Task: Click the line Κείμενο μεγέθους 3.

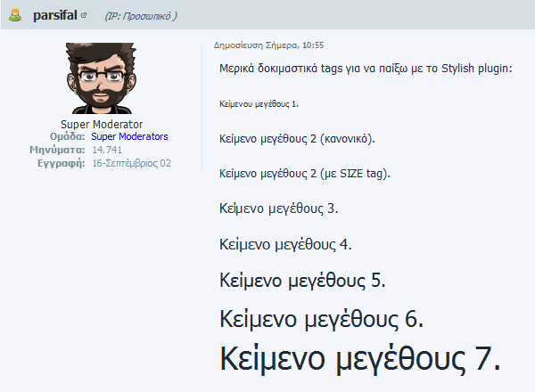Action: pos(278,208)
